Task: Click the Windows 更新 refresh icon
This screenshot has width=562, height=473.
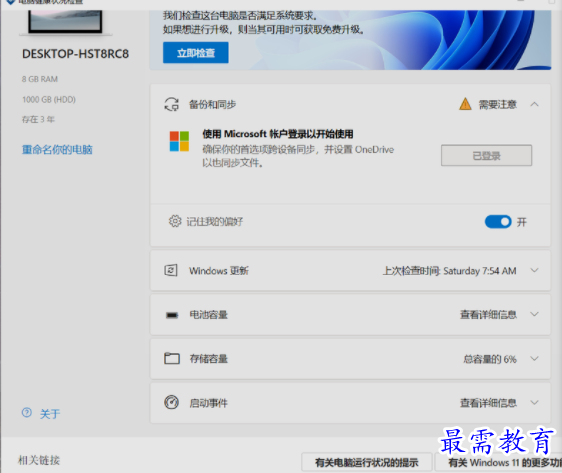Action: click(x=171, y=270)
